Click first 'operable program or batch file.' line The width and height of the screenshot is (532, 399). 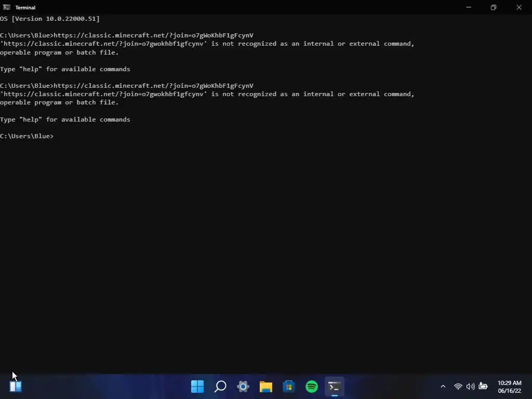pos(59,52)
